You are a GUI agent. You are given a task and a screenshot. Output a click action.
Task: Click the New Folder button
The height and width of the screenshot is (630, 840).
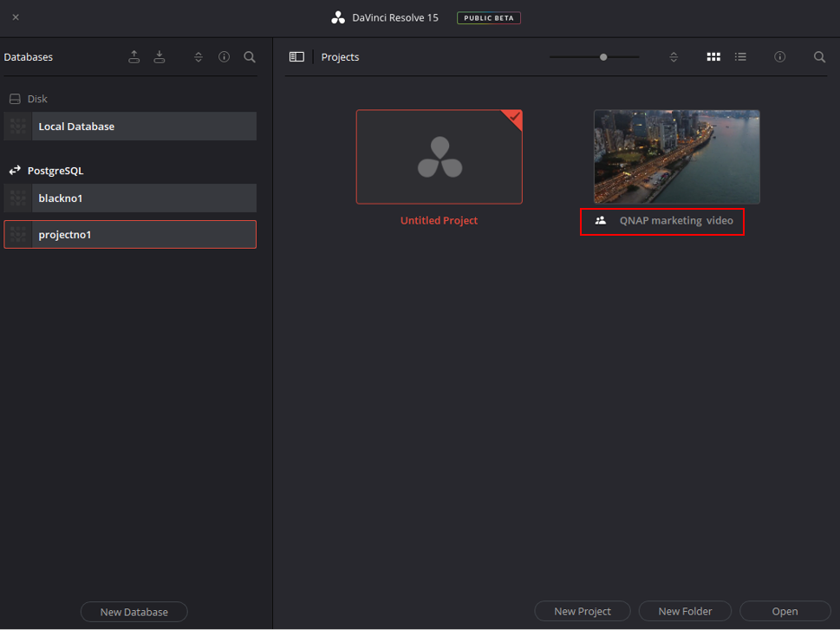(x=685, y=611)
